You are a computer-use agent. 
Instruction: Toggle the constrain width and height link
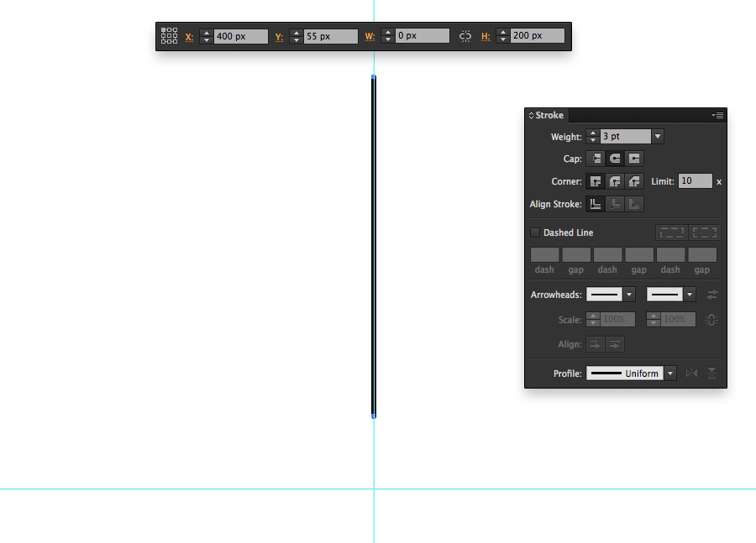pos(465,35)
